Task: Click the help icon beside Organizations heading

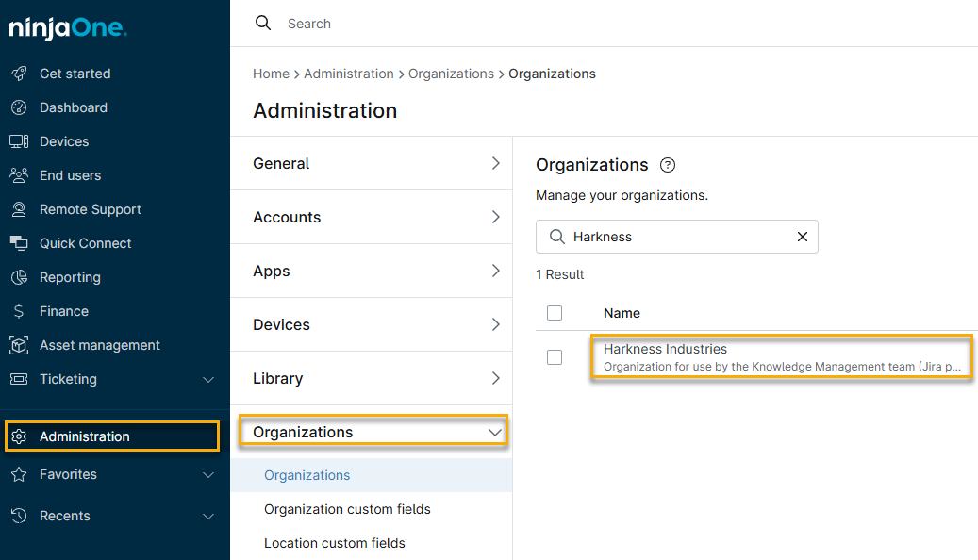Action: click(668, 165)
